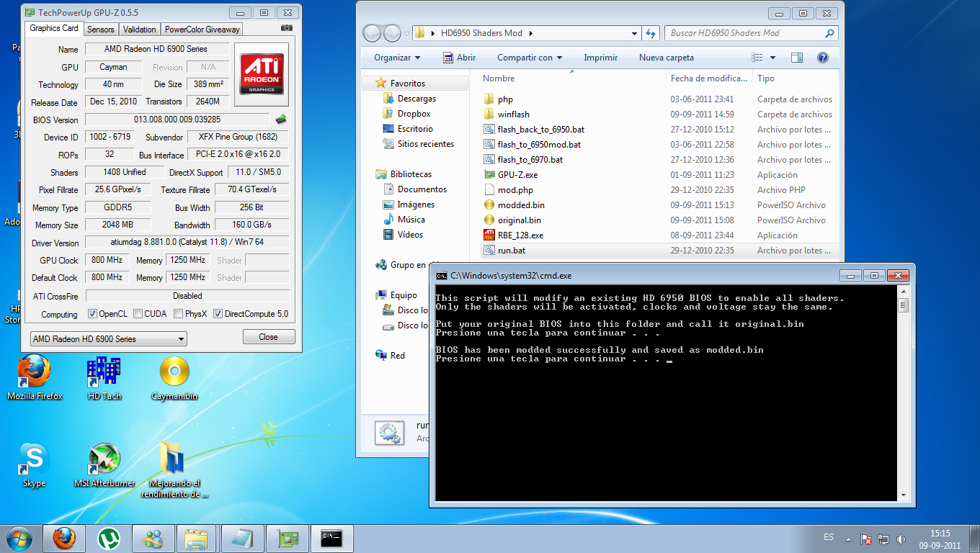Open uTorrent from the taskbar
The image size is (980, 553).
coord(109,538)
